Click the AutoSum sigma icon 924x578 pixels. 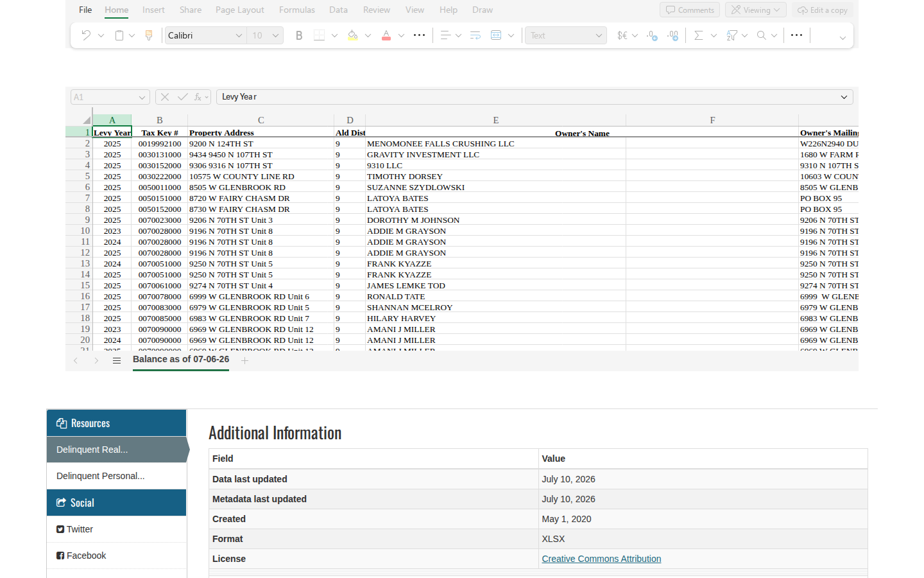[699, 35]
